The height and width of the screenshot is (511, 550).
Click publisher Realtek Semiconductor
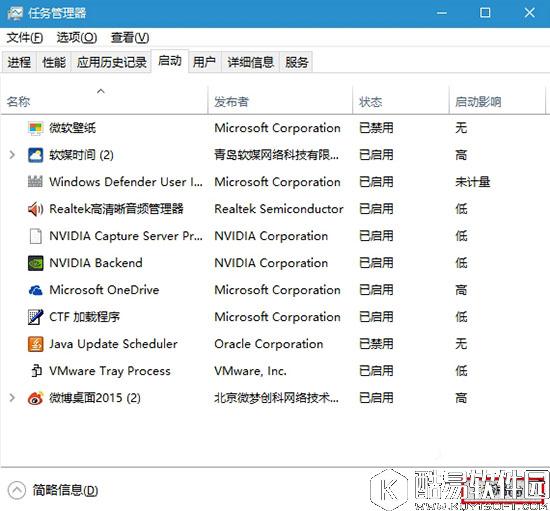(279, 209)
